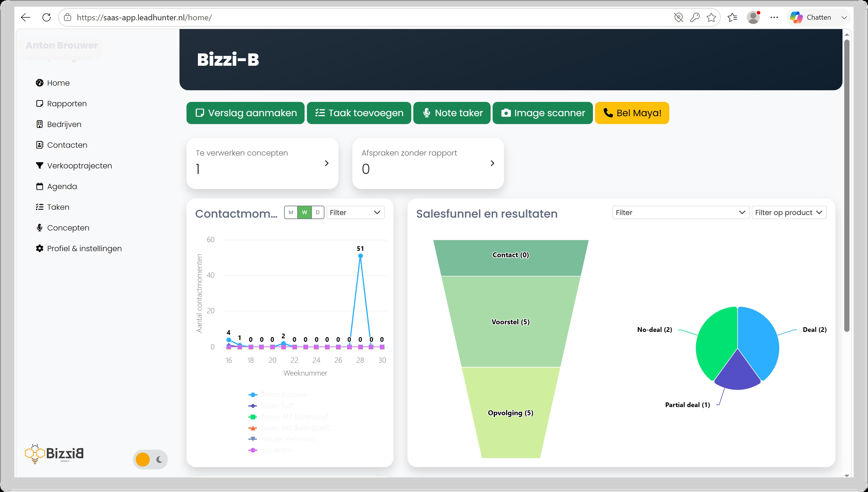Open Rapporten in the sidebar
Screen dimensions: 868x492
[x=61, y=104]
